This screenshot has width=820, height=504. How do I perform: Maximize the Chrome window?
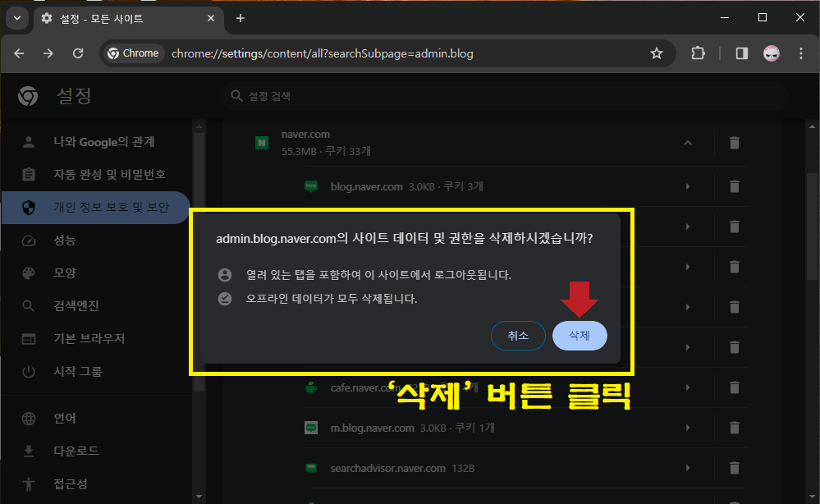tap(763, 18)
